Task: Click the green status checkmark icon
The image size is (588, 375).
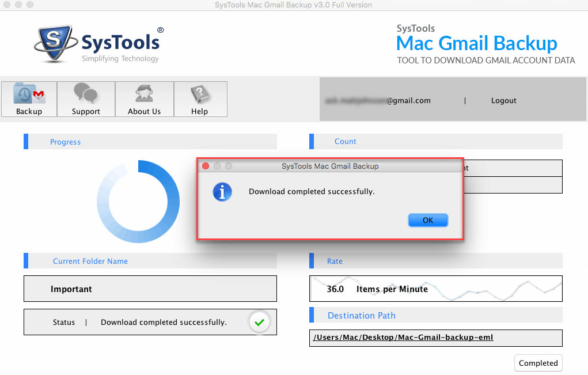Action: pyautogui.click(x=259, y=322)
